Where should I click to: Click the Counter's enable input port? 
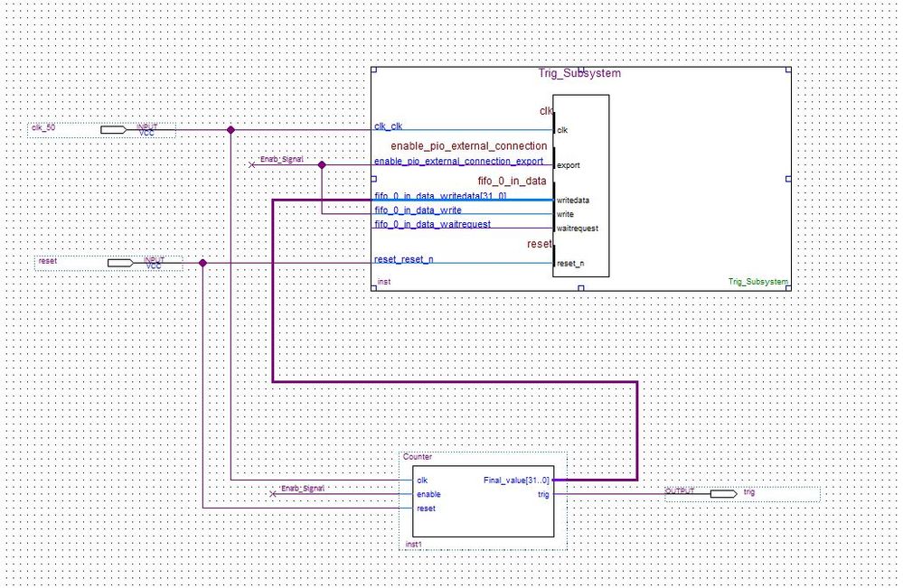428,494
